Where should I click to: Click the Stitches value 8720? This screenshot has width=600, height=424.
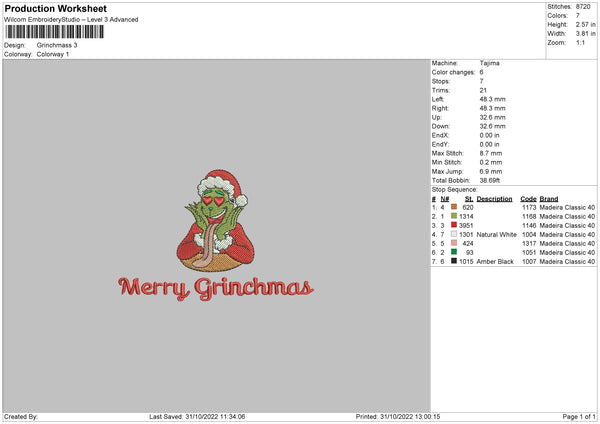click(x=583, y=7)
